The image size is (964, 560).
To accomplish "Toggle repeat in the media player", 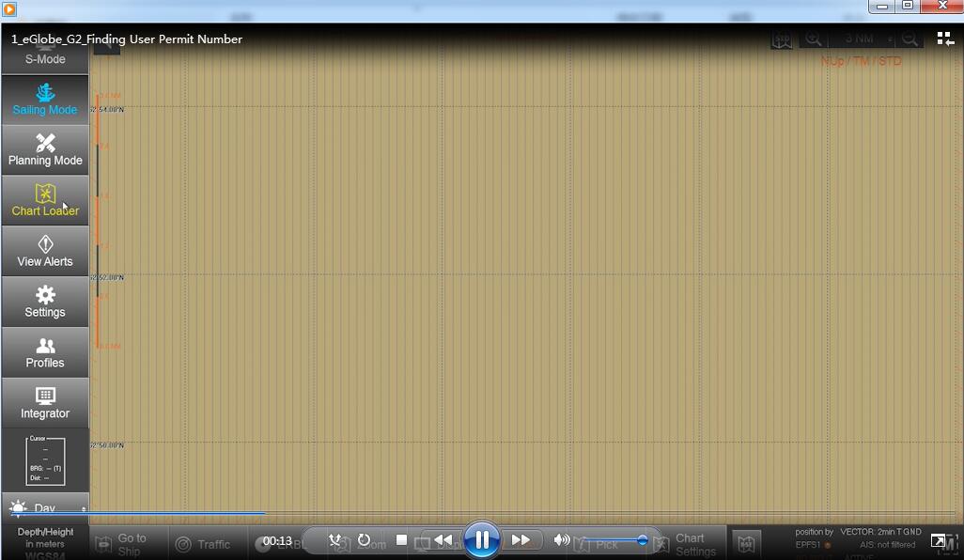I will point(364,539).
